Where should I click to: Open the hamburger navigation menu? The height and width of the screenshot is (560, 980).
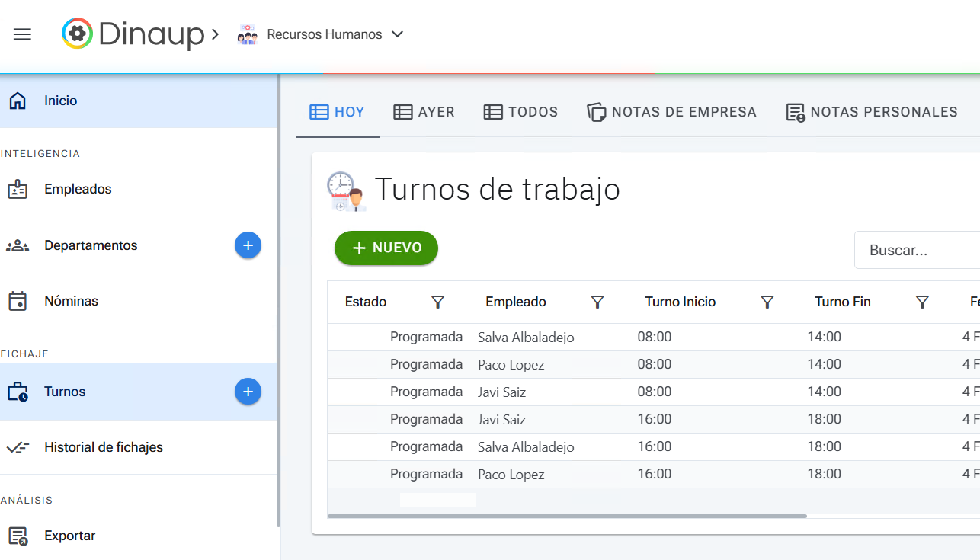22,34
